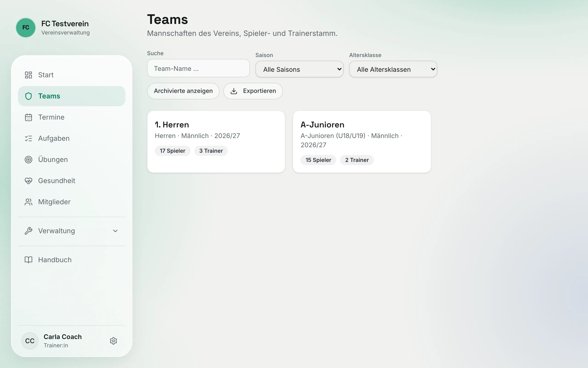Click the CC user avatar

30,341
